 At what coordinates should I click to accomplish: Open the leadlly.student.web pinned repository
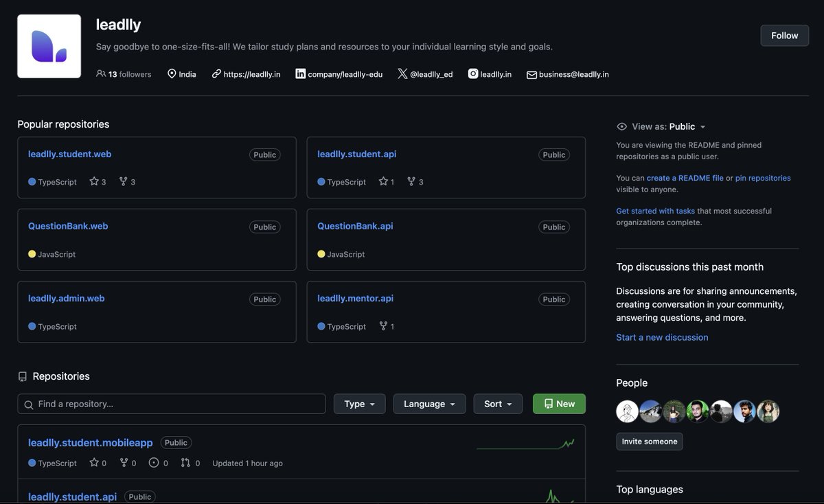[69, 154]
